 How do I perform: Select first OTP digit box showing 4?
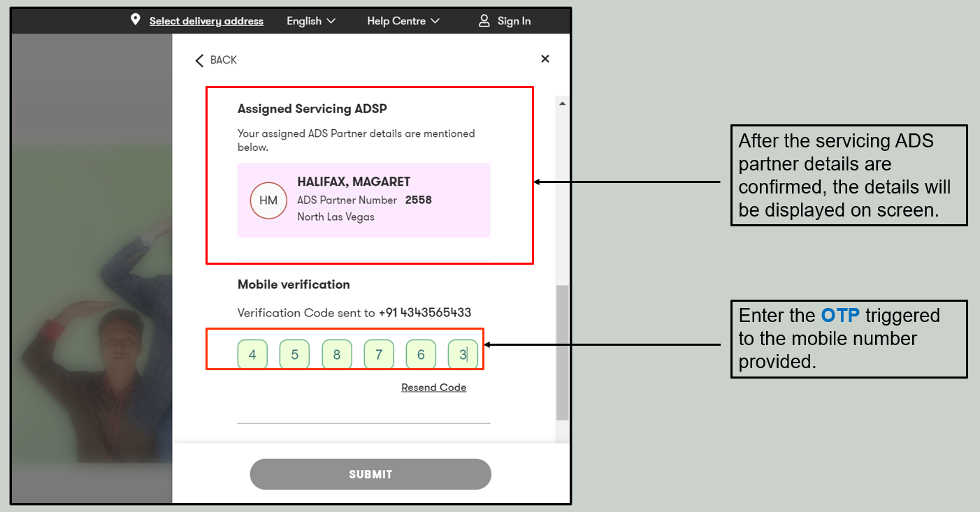coord(252,355)
